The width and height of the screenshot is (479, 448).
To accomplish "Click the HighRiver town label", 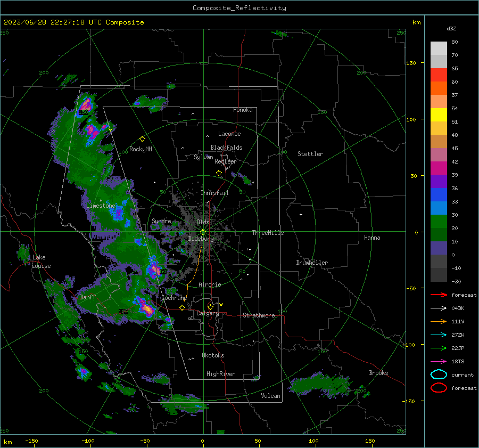I will pos(221,374).
